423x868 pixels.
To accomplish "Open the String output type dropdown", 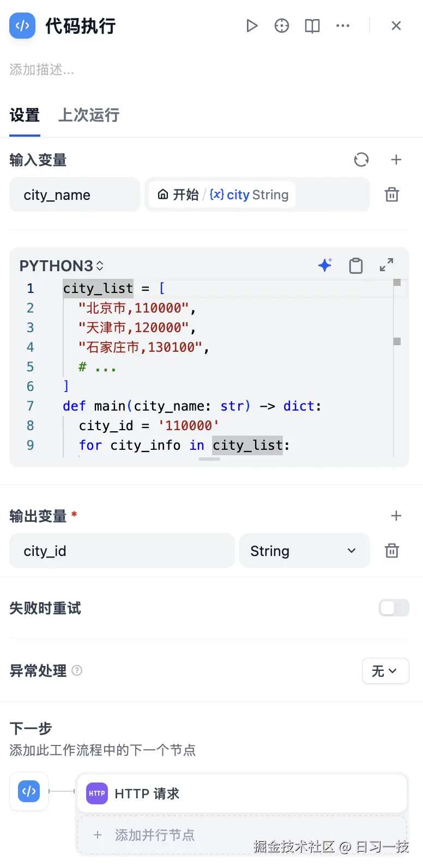I will point(305,551).
